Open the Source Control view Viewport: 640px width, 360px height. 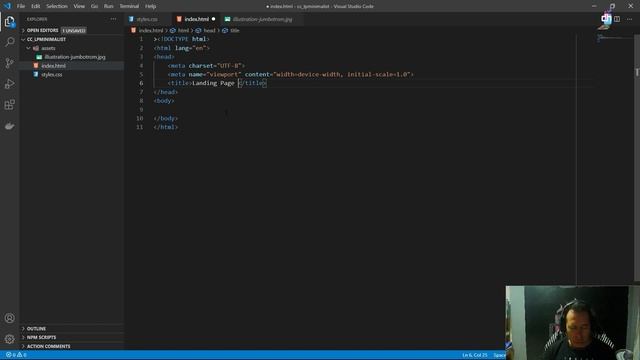tap(10, 63)
